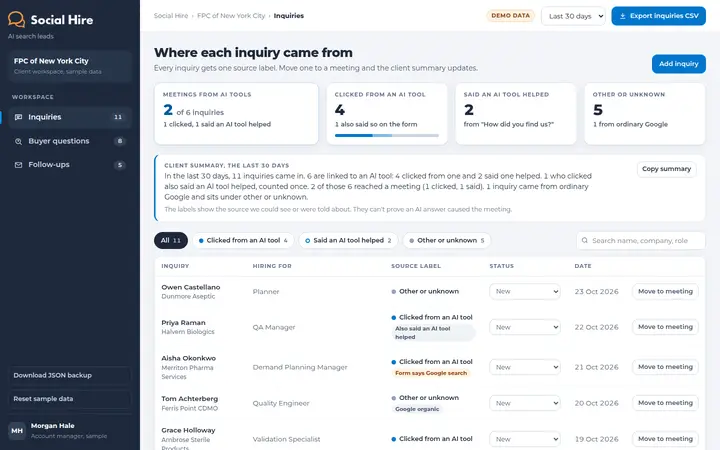
Task: Click the DATE column header
Action: [583, 266]
